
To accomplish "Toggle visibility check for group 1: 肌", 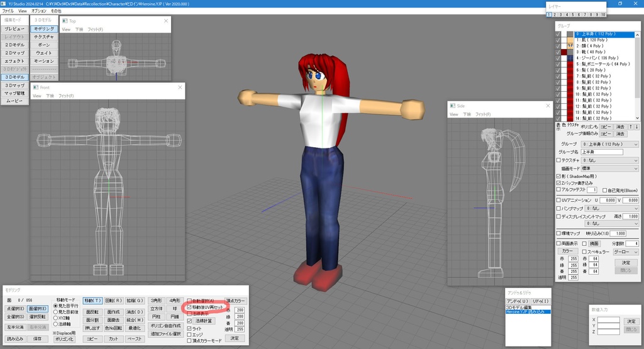I will coord(558,40).
